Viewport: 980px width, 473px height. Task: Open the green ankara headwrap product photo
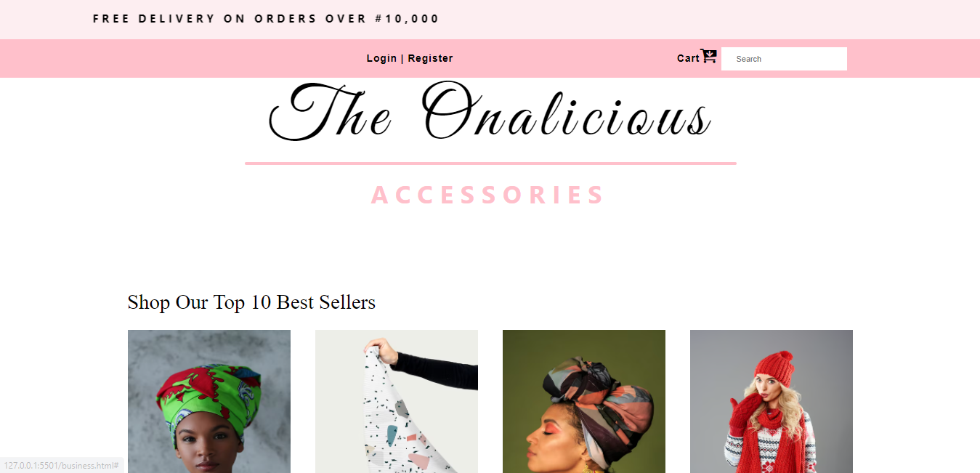pos(209,401)
